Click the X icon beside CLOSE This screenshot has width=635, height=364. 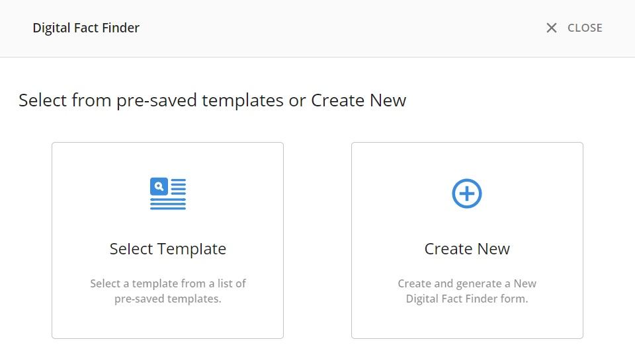[x=552, y=28]
